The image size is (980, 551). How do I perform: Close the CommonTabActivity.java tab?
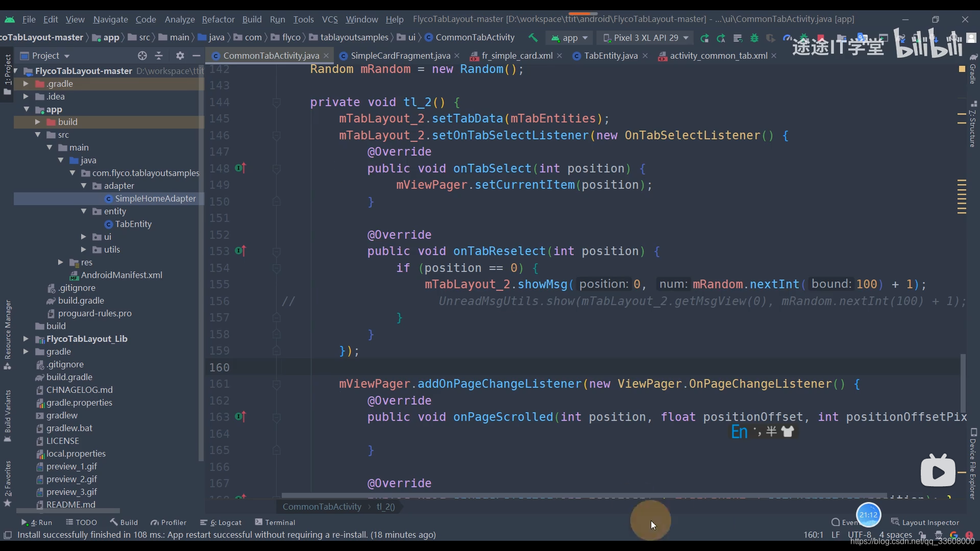point(326,56)
